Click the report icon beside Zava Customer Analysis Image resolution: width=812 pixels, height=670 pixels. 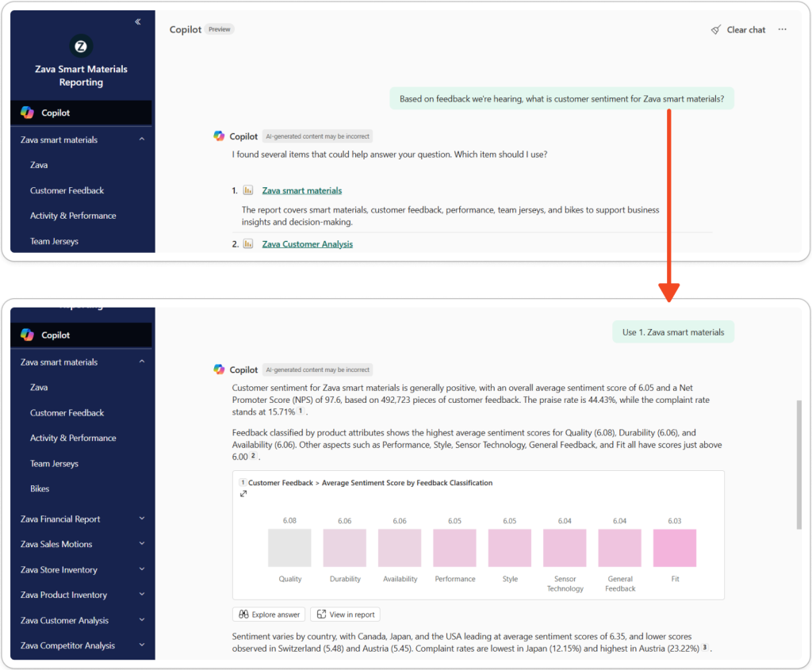coord(248,244)
